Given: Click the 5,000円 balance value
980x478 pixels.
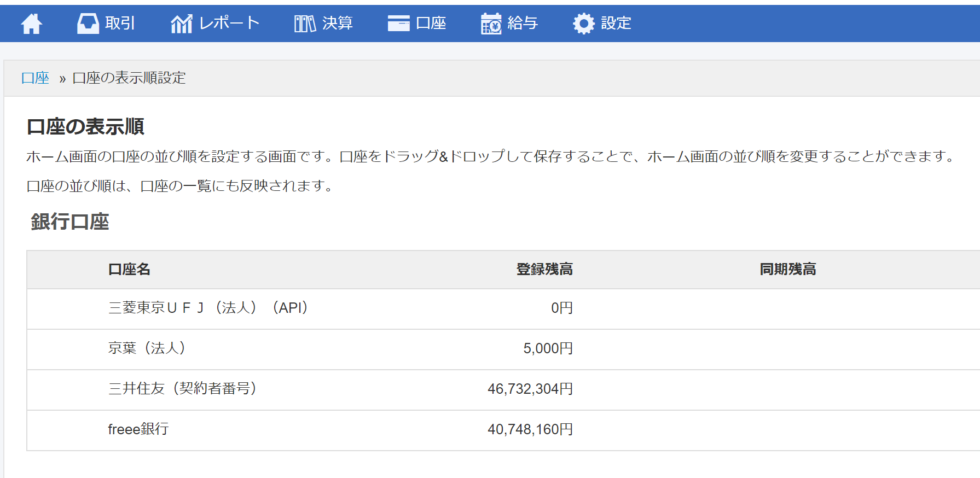Looking at the screenshot, I should 548,348.
